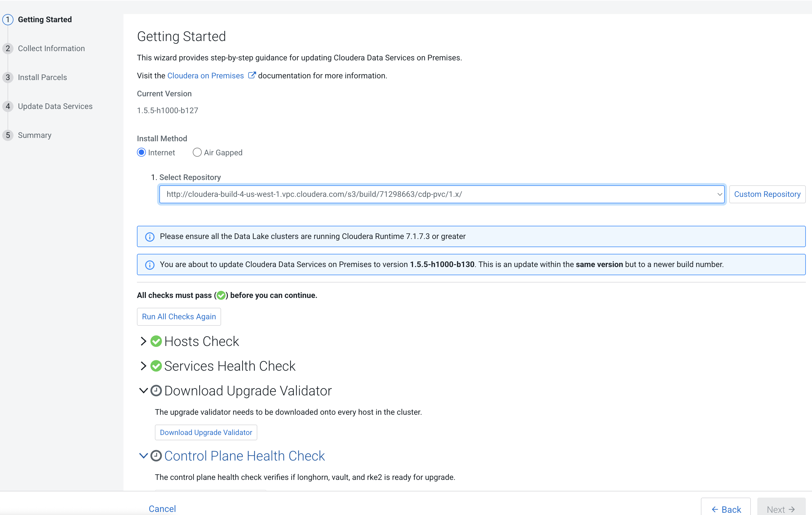Click the clock icon next to Control Plane Health Check
The width and height of the screenshot is (812, 515).
tap(156, 455)
